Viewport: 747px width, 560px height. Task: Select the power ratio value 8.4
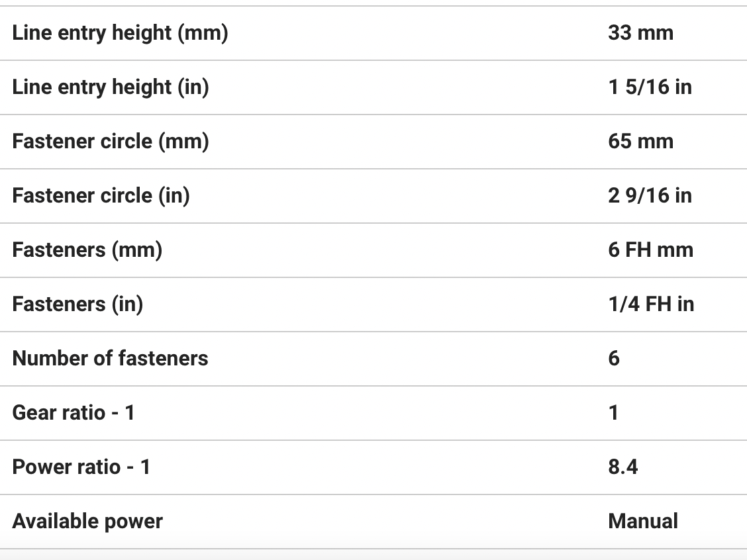[x=622, y=467]
